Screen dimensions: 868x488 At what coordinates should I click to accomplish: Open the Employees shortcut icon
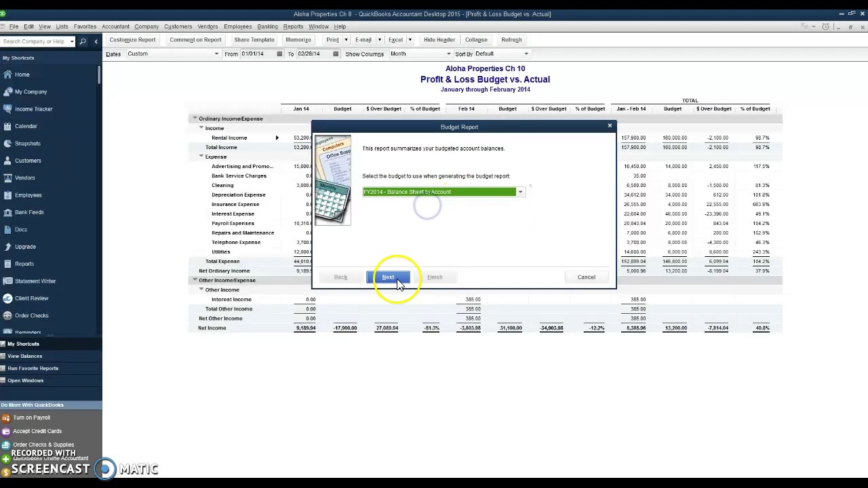(7, 195)
